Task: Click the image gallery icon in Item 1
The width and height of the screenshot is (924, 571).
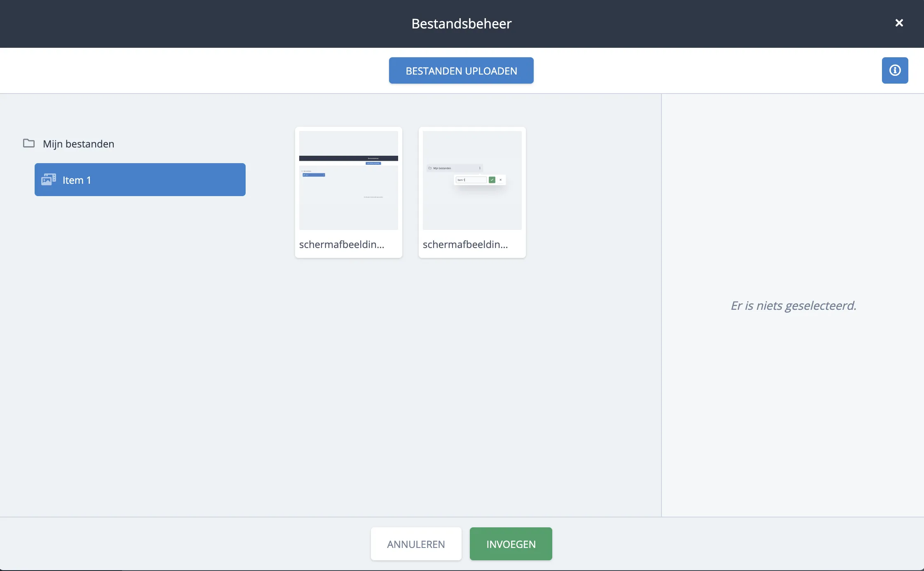Action: (x=49, y=180)
